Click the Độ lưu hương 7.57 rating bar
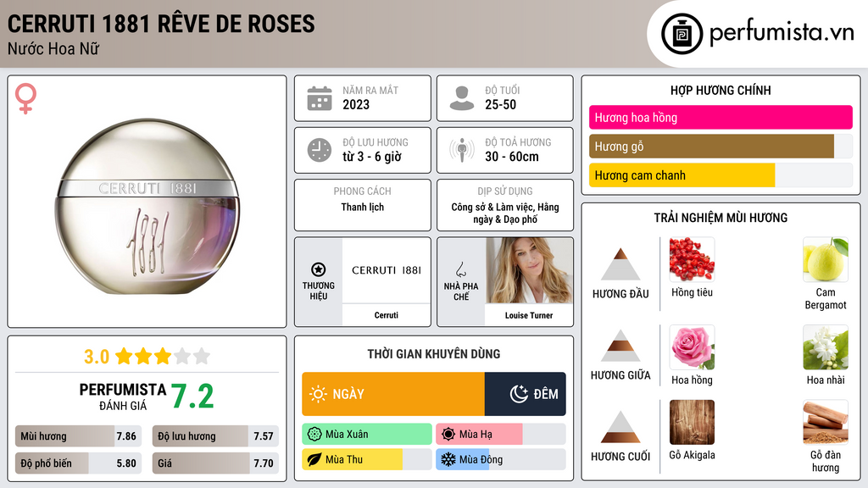 coord(215,436)
